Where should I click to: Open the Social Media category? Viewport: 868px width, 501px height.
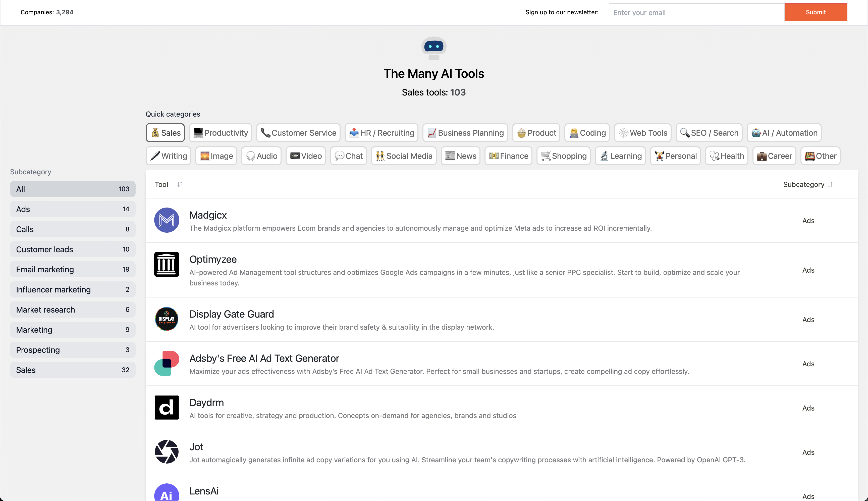coord(404,156)
